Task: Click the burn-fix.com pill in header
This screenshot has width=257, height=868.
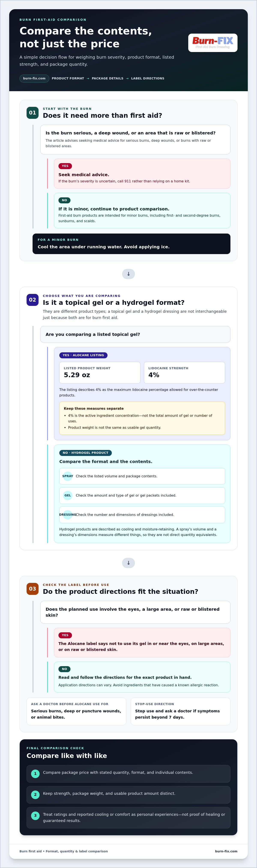Action: click(34, 79)
